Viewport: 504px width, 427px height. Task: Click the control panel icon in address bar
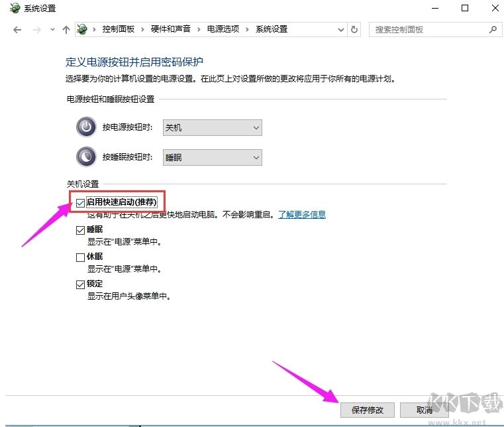click(83, 30)
